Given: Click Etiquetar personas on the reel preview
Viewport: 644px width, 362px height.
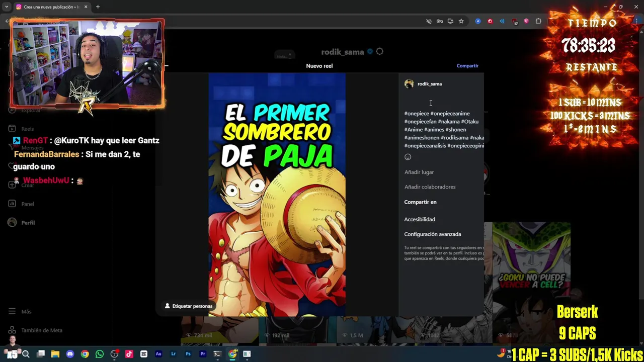Looking at the screenshot, I should 189,306.
